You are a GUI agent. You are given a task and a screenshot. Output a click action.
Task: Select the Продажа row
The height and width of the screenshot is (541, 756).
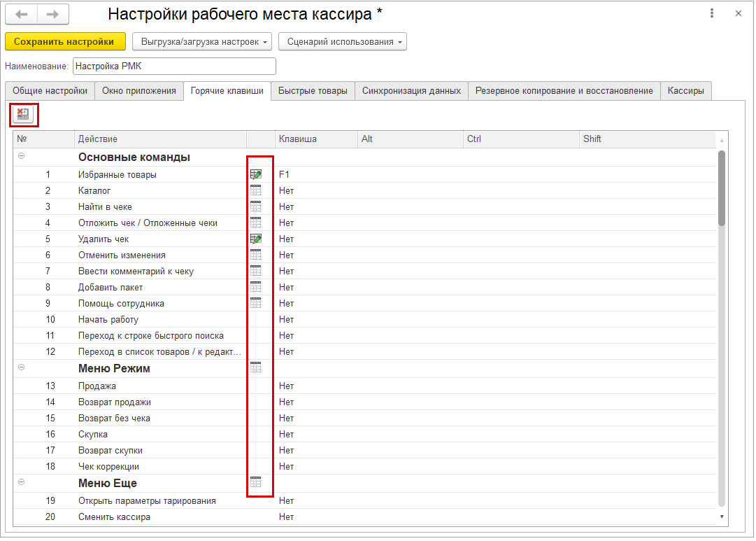pyautogui.click(x=365, y=386)
